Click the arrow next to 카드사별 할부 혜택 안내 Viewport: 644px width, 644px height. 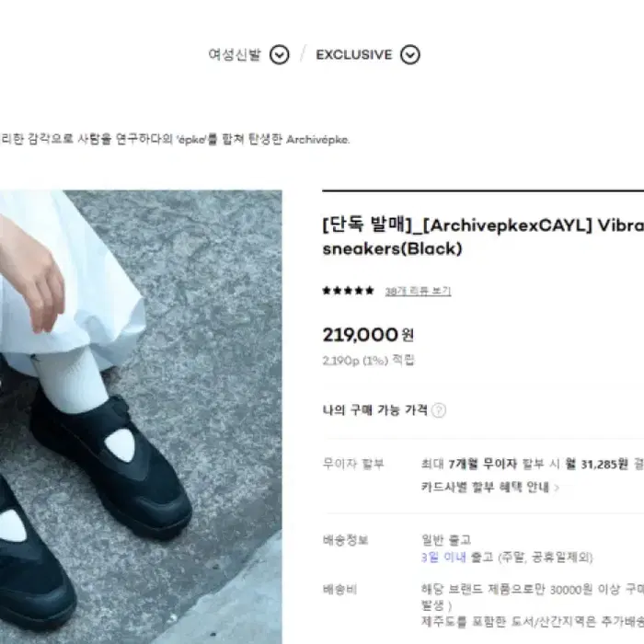pos(557,488)
